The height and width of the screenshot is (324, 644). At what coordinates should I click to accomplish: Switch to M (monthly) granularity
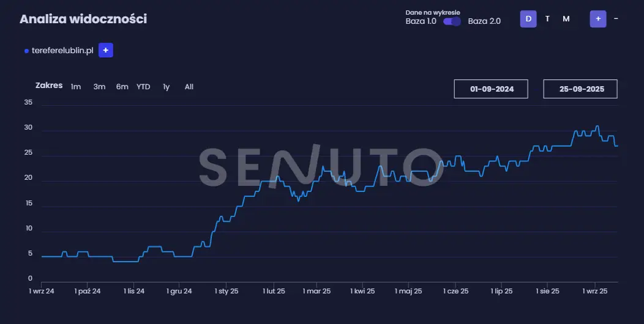click(566, 19)
